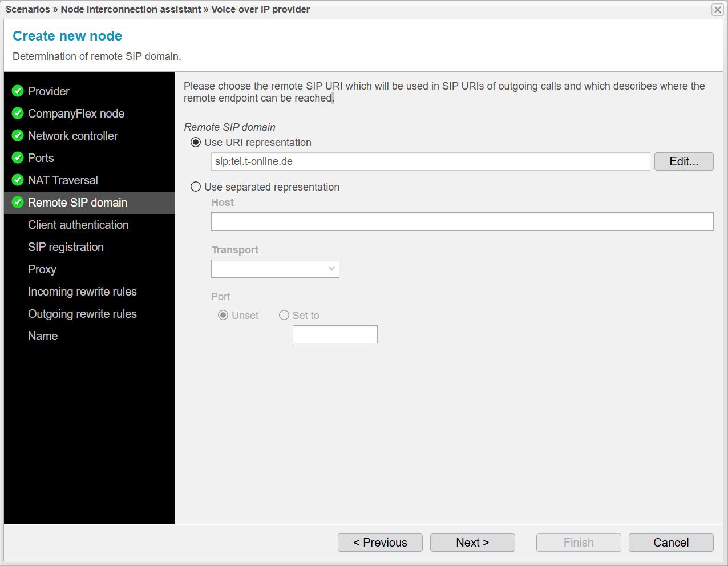Open the Incoming rewrite rules step
The height and width of the screenshot is (566, 728).
[x=82, y=292]
